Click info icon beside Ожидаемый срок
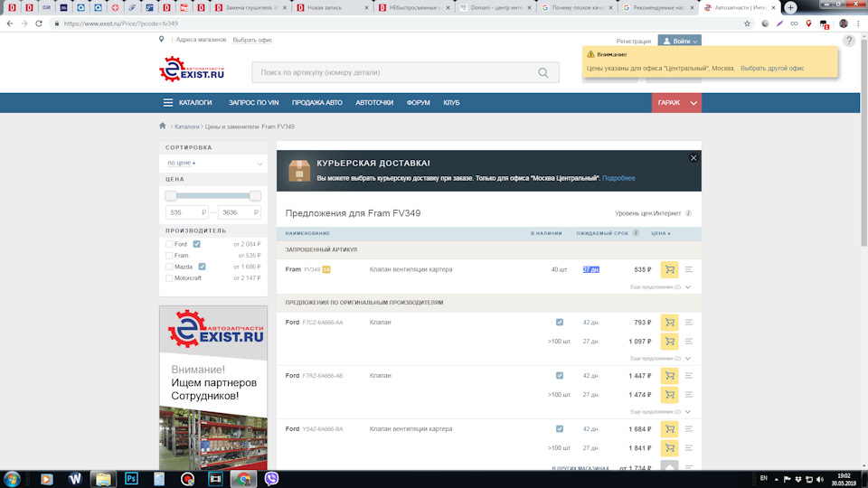Viewport: 868px width, 488px height. 636,233
